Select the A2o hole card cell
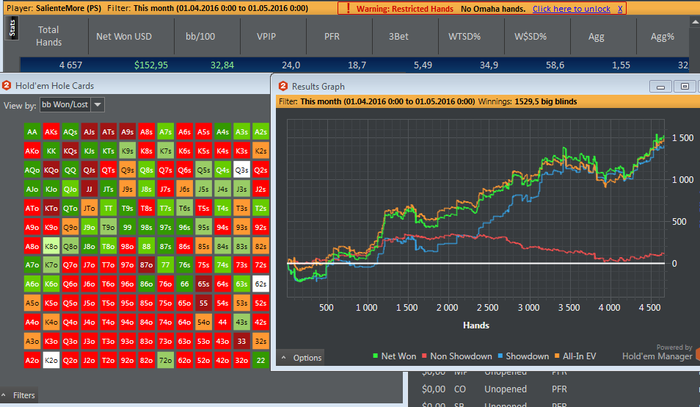Screen dimensions: 700x407 32,360
